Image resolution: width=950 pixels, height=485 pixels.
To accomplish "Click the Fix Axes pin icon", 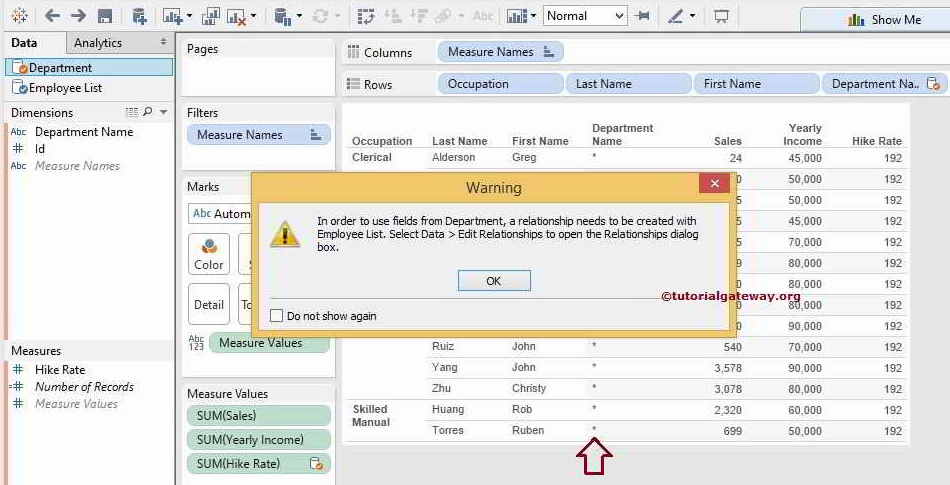I will click(x=642, y=16).
